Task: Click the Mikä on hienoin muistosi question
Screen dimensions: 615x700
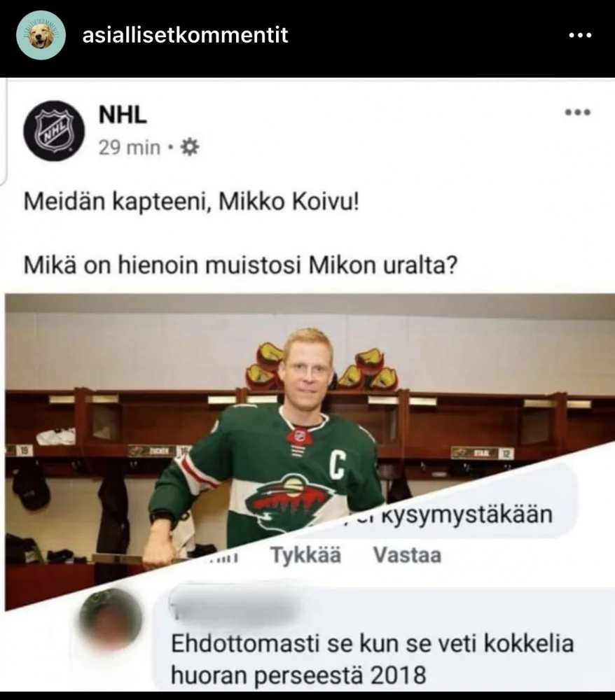Action: [x=240, y=265]
